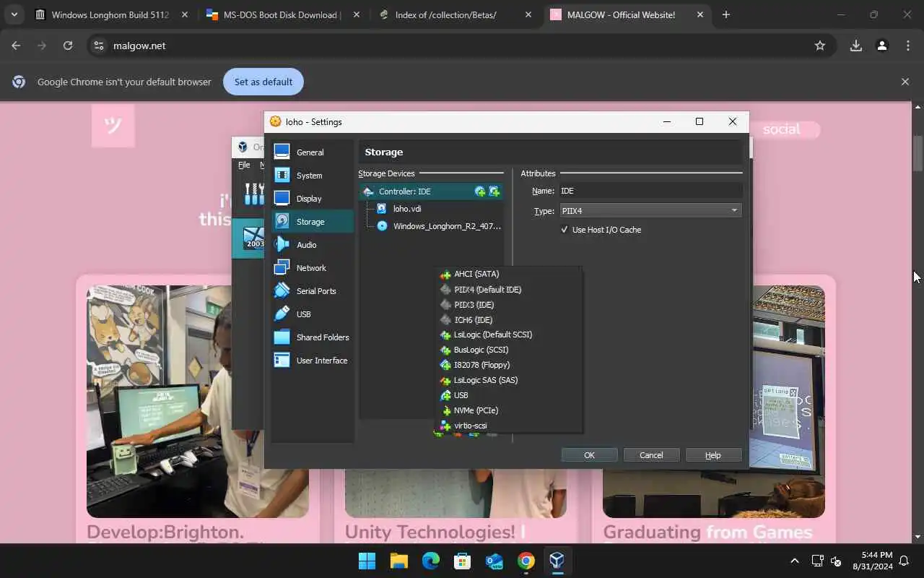Click Set as default browser button

coord(263,82)
